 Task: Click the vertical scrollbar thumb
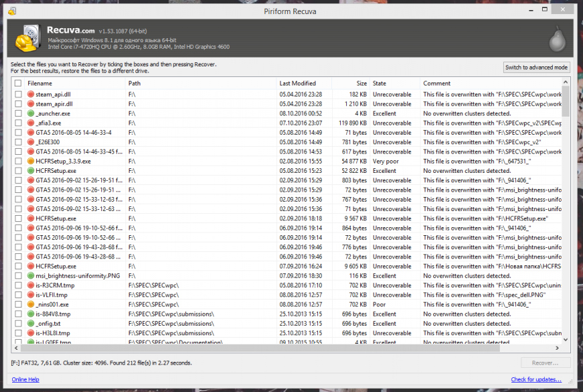pyautogui.click(x=566, y=101)
